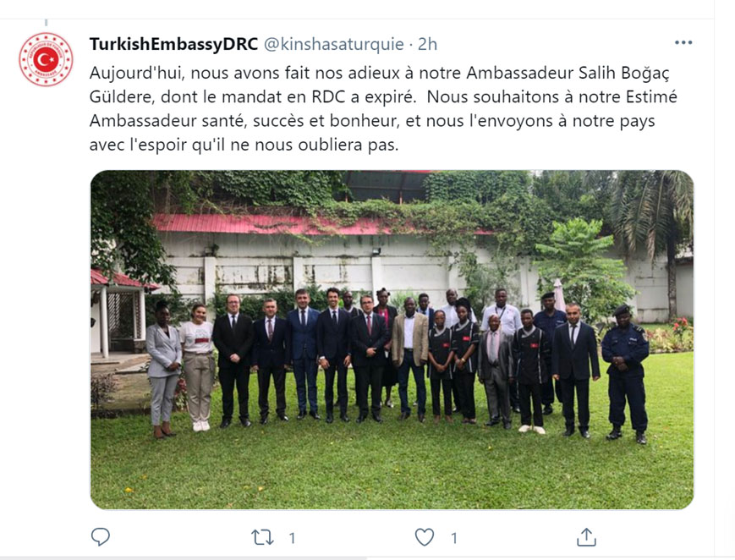Open the three-dot more options menu
This screenshot has height=560, width=735.
pyautogui.click(x=683, y=42)
